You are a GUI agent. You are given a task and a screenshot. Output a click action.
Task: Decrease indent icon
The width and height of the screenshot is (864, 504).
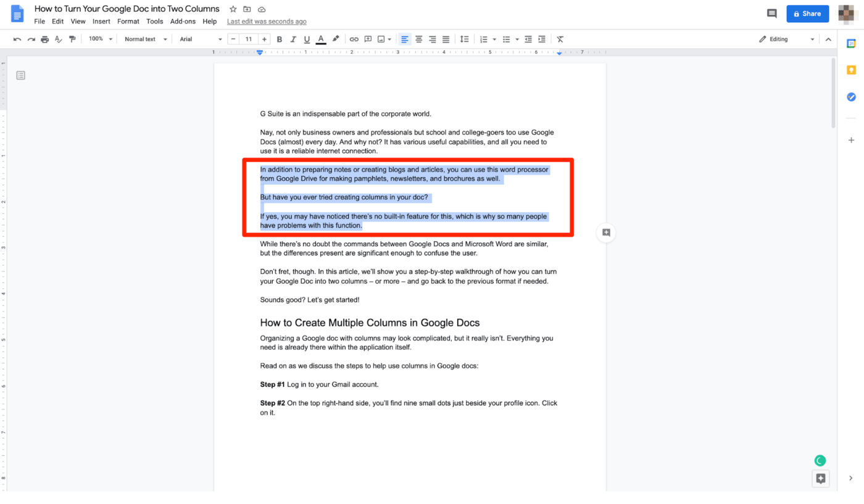[x=528, y=39]
